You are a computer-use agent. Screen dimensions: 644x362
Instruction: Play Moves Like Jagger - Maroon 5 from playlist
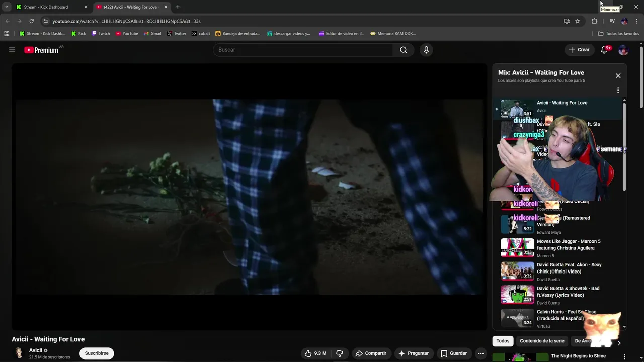tap(558, 248)
